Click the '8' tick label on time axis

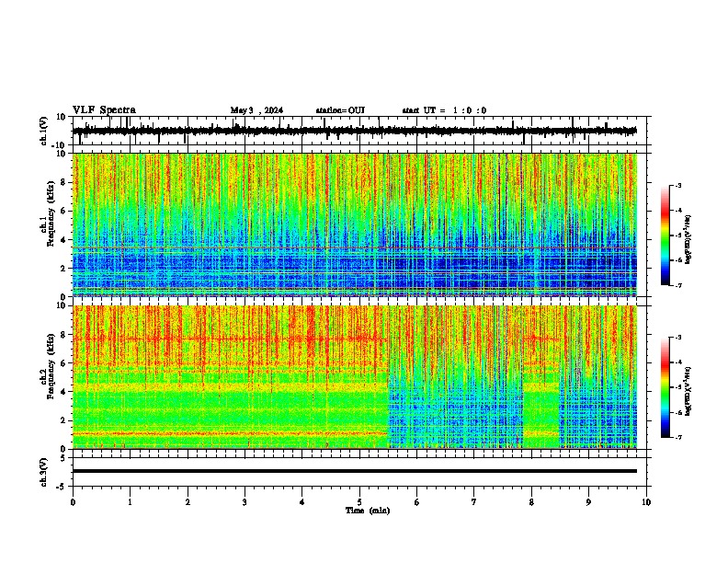[531, 502]
